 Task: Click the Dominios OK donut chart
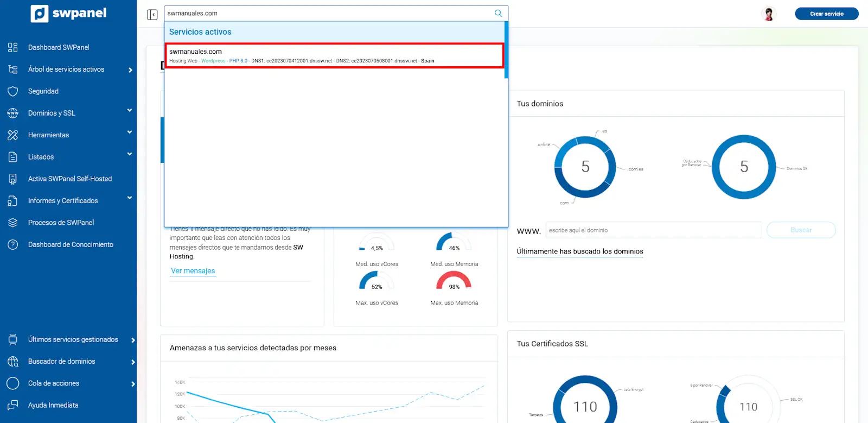point(744,167)
